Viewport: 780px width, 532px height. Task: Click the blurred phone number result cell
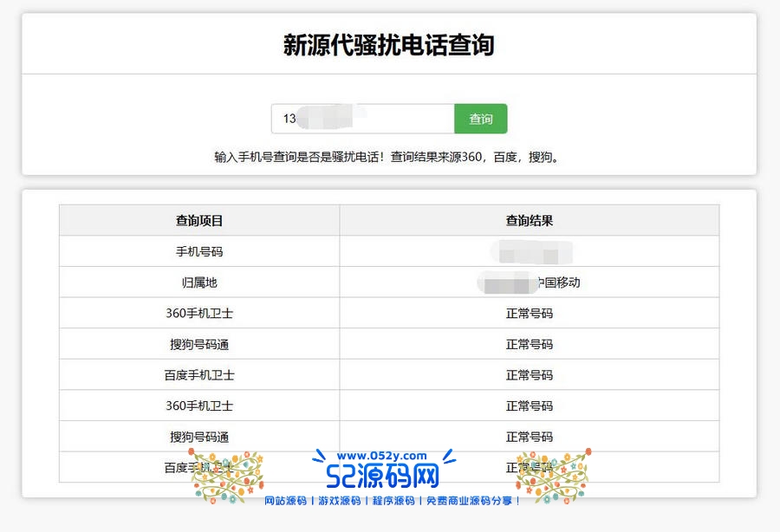[530, 252]
